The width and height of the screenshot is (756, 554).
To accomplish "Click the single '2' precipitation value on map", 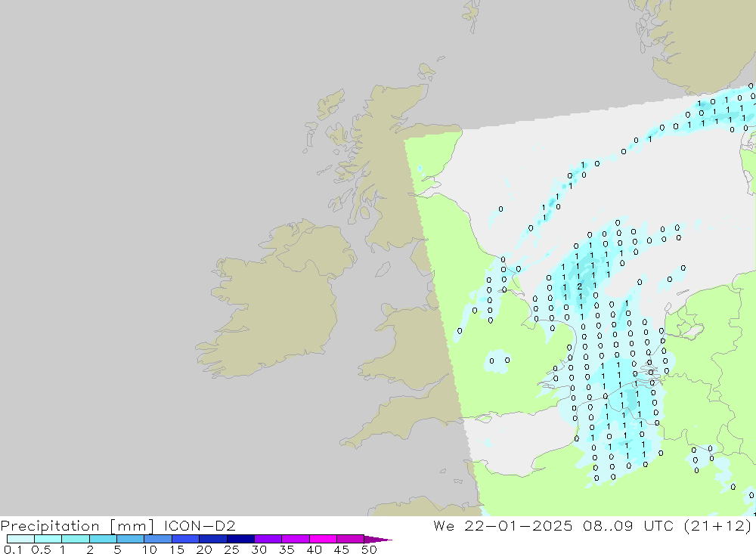I will (x=580, y=286).
